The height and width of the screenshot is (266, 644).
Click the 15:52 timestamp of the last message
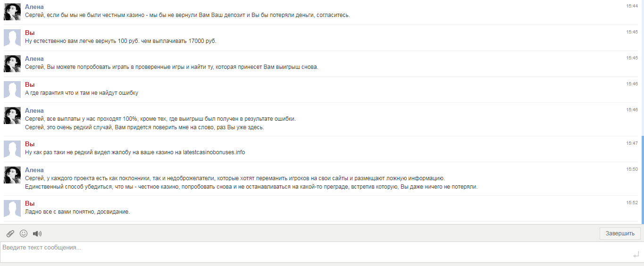632,202
